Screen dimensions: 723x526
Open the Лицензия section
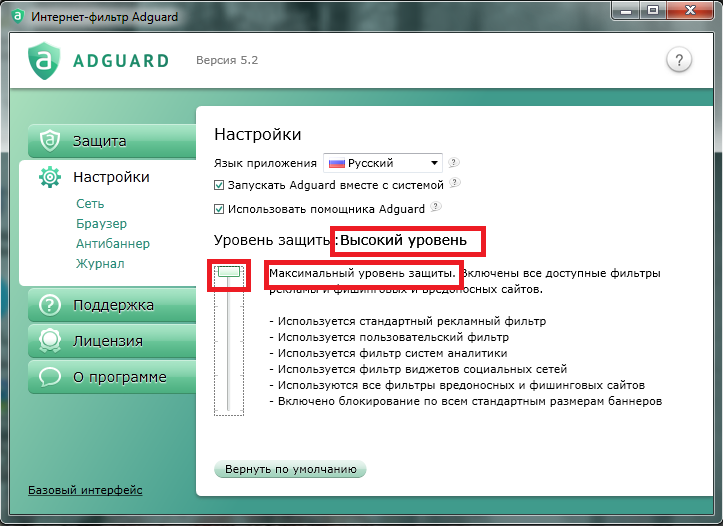[x=112, y=341]
